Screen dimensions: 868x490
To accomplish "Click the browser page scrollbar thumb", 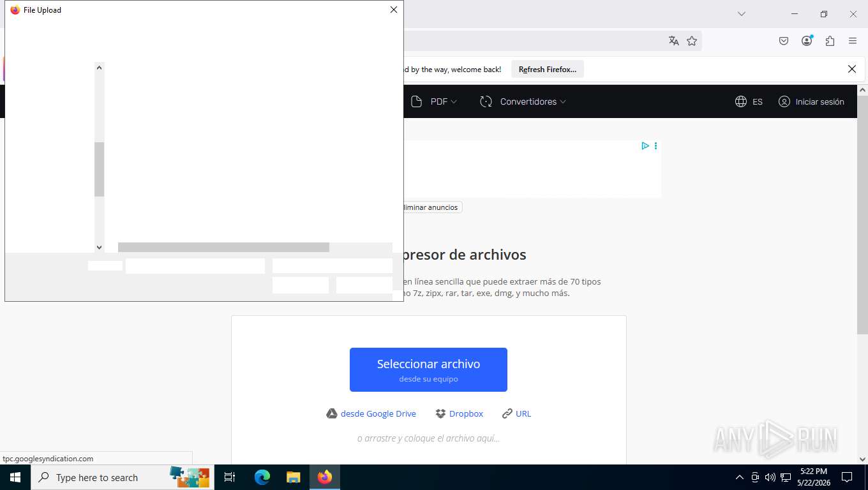I will (x=862, y=215).
